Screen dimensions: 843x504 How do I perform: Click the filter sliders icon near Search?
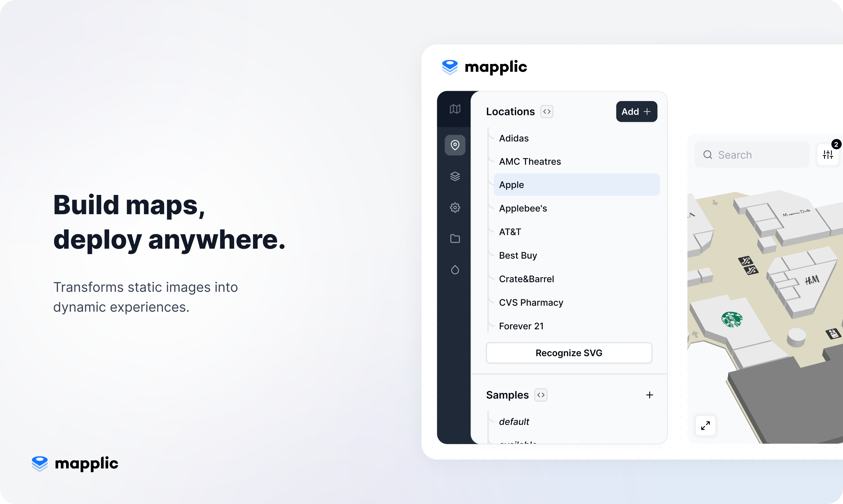[x=829, y=154]
